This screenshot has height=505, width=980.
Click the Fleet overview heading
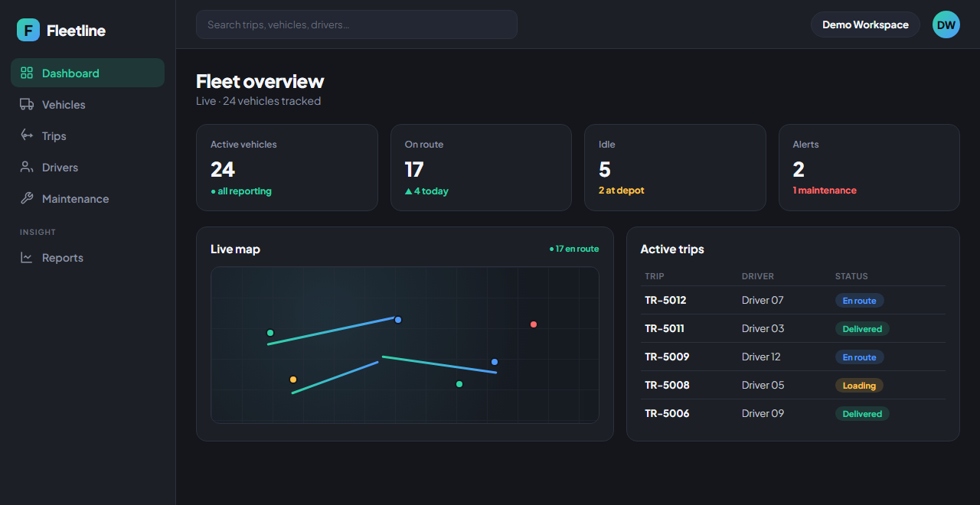point(260,81)
